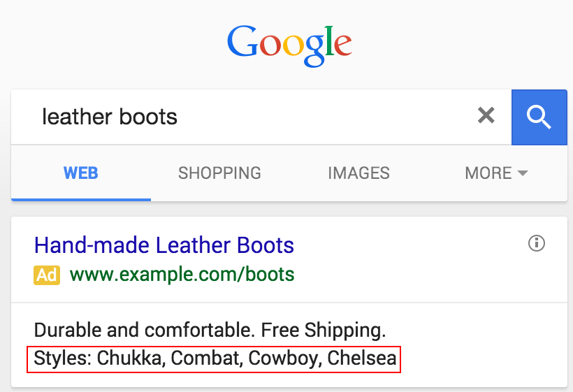This screenshot has height=392, width=573.
Task: Open the MORE menu label
Action: click(488, 173)
